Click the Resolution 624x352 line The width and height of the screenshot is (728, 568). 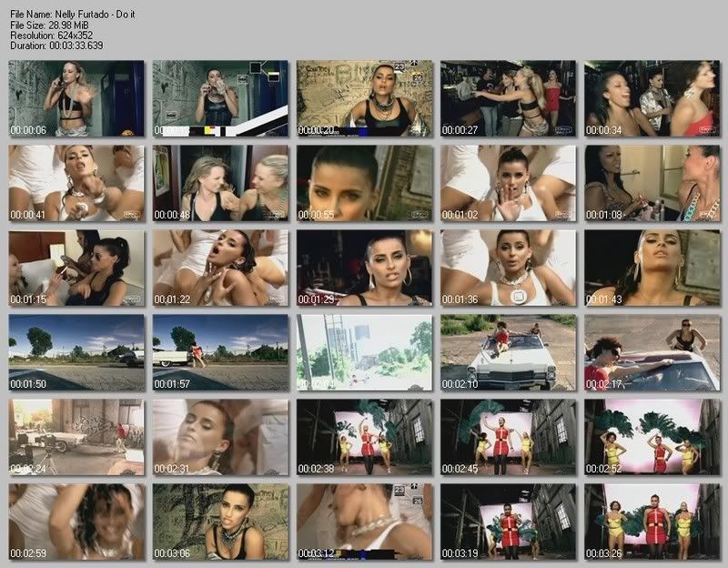click(52, 35)
